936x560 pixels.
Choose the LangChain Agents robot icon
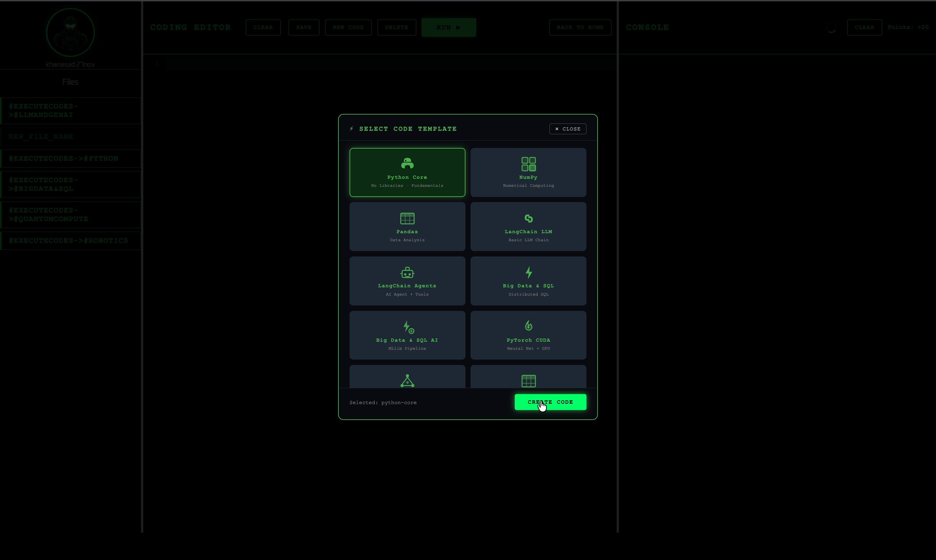click(x=407, y=272)
